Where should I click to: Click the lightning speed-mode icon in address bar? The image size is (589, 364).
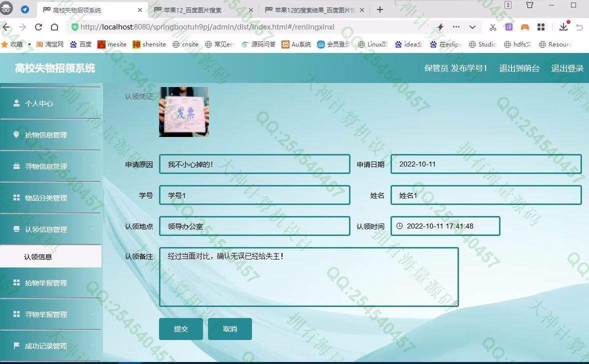click(x=440, y=27)
